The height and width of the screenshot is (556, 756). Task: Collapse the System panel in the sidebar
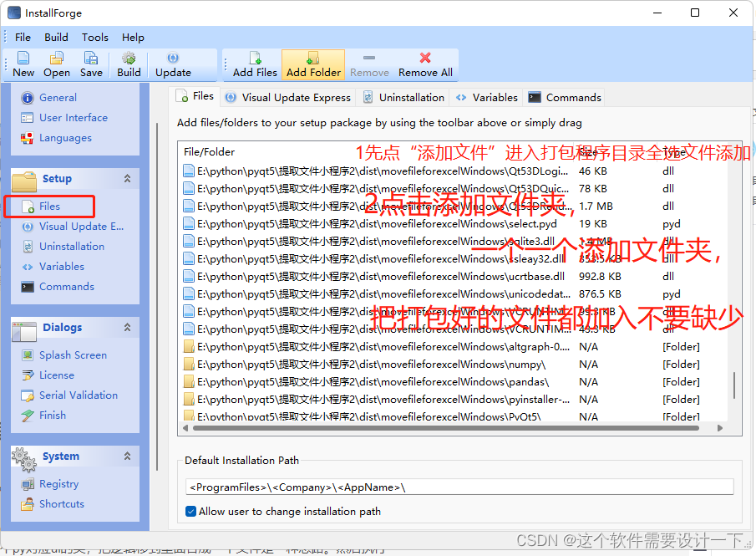tap(127, 456)
